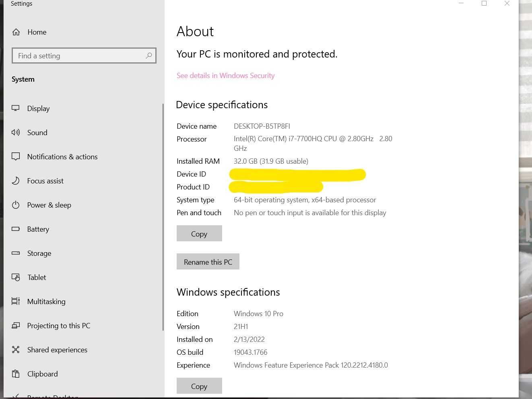
Task: Click the Windows specifications heading
Action: click(228, 292)
